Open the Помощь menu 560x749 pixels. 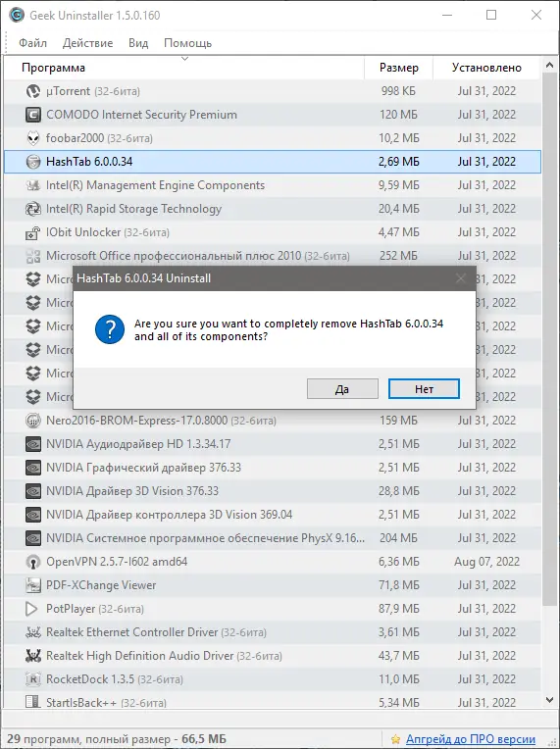click(187, 43)
